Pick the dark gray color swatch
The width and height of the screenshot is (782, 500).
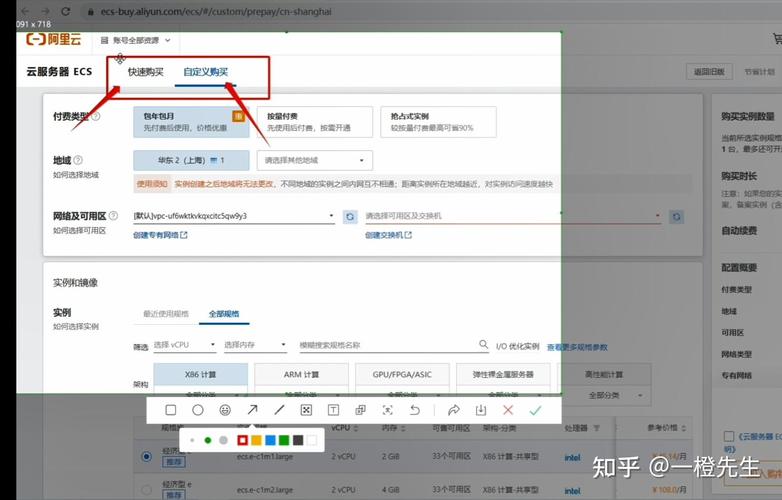coord(298,440)
